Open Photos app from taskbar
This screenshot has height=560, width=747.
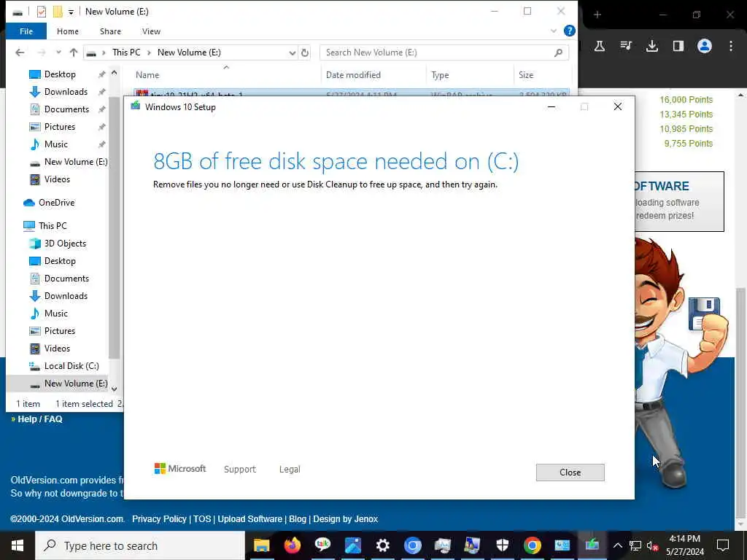pyautogui.click(x=352, y=545)
